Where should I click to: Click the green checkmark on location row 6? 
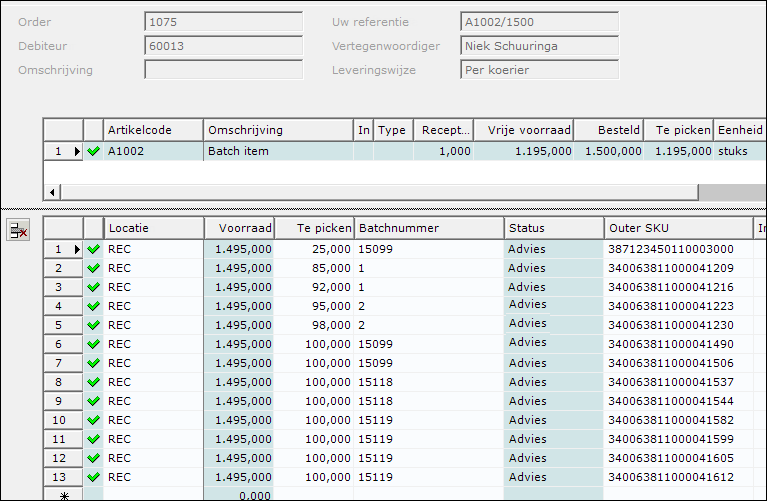click(93, 344)
